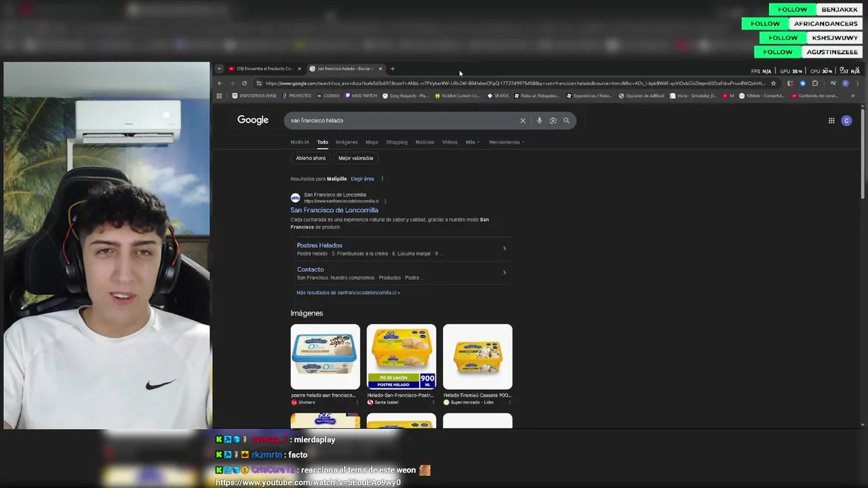Reload the current page
The height and width of the screenshot is (488, 868).
244,83
